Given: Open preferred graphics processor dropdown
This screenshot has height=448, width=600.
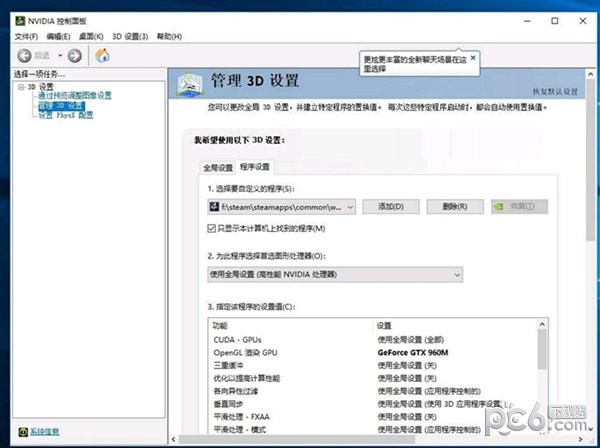Looking at the screenshot, I should [335, 274].
